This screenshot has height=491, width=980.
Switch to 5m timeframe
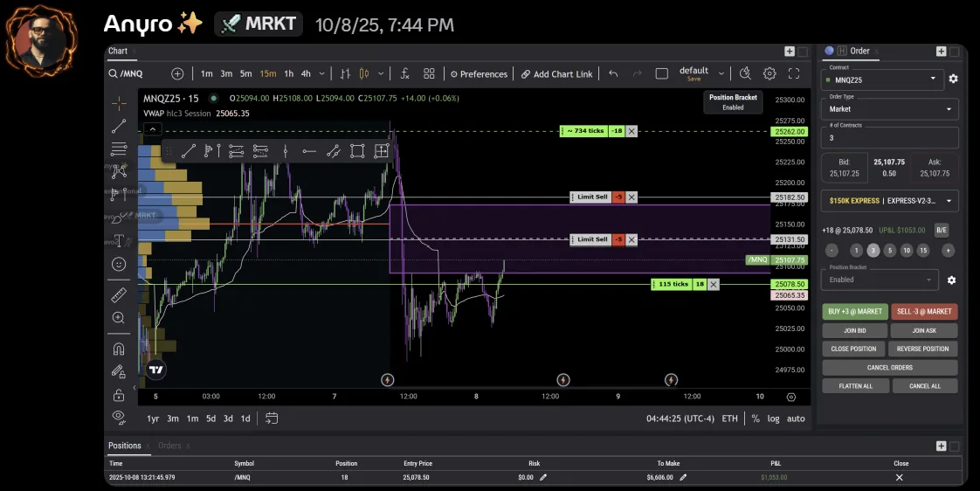(246, 73)
